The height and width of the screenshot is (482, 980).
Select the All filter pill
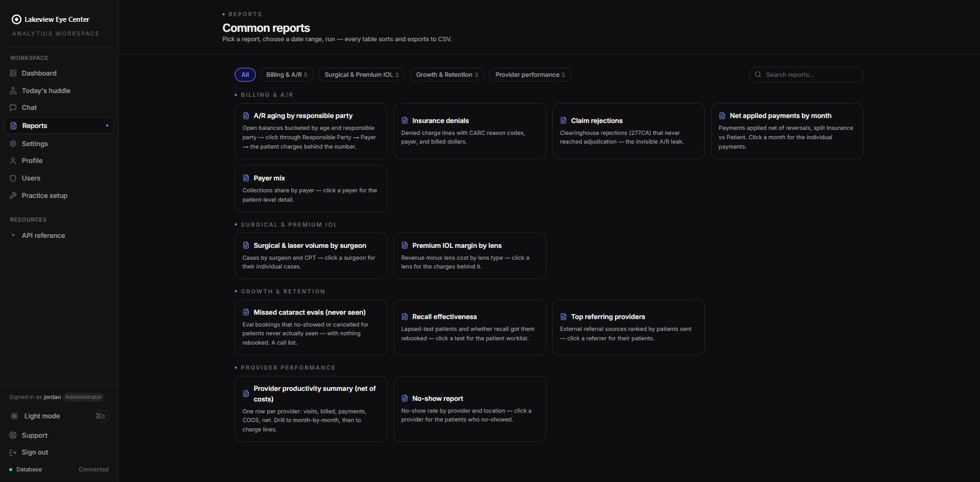click(245, 74)
